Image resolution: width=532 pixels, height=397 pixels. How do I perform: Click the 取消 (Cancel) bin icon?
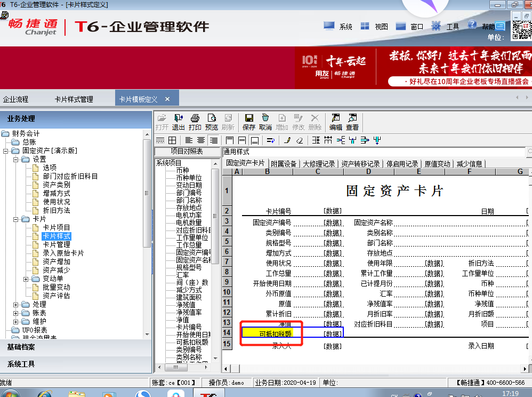265,122
